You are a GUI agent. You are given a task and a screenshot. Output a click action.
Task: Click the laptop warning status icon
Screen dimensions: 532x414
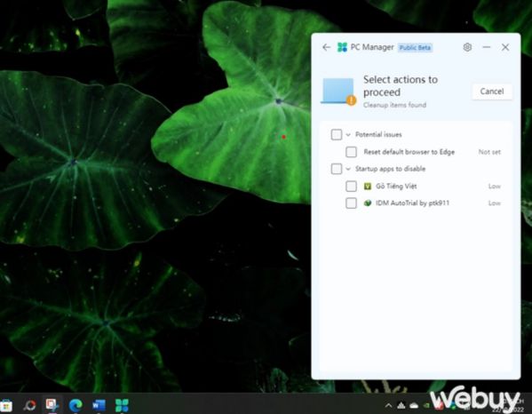[x=338, y=92]
